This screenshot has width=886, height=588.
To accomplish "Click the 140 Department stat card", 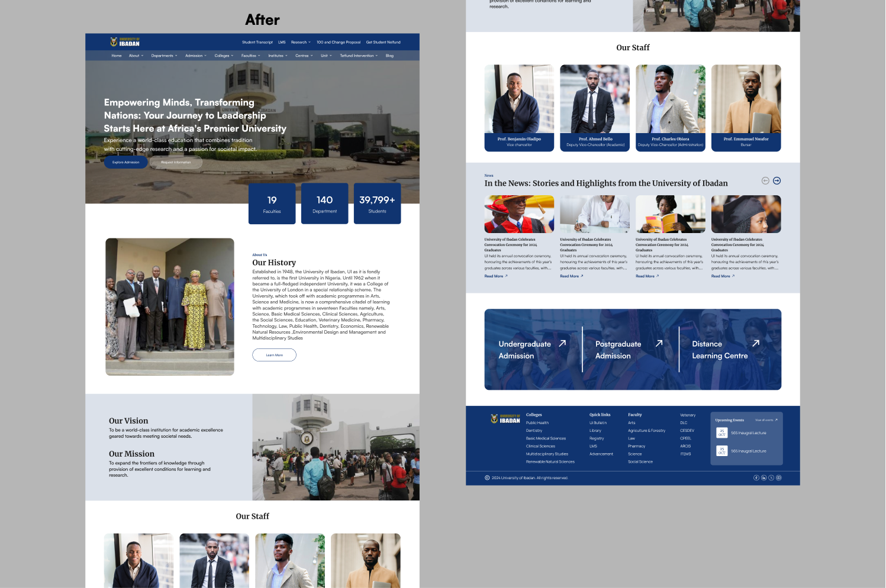I will tap(324, 203).
